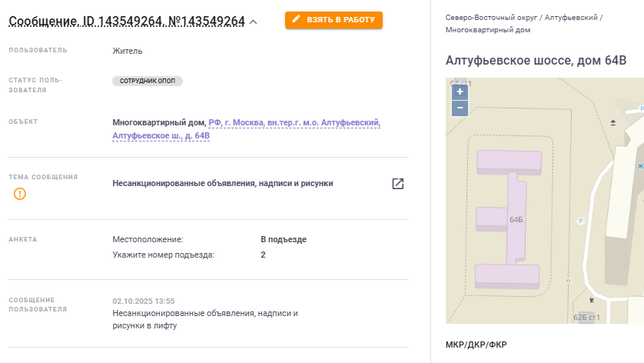
Task: Click the 'Алтуфьевское шоссе, дом 64В' heading
Action: [536, 61]
